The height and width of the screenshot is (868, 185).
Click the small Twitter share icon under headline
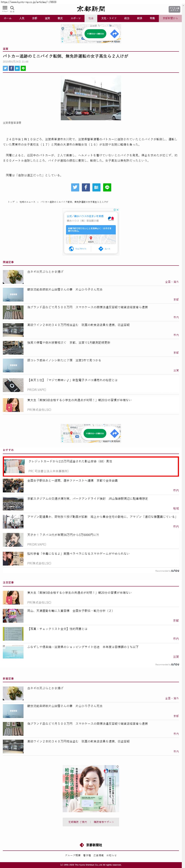coord(5,68)
